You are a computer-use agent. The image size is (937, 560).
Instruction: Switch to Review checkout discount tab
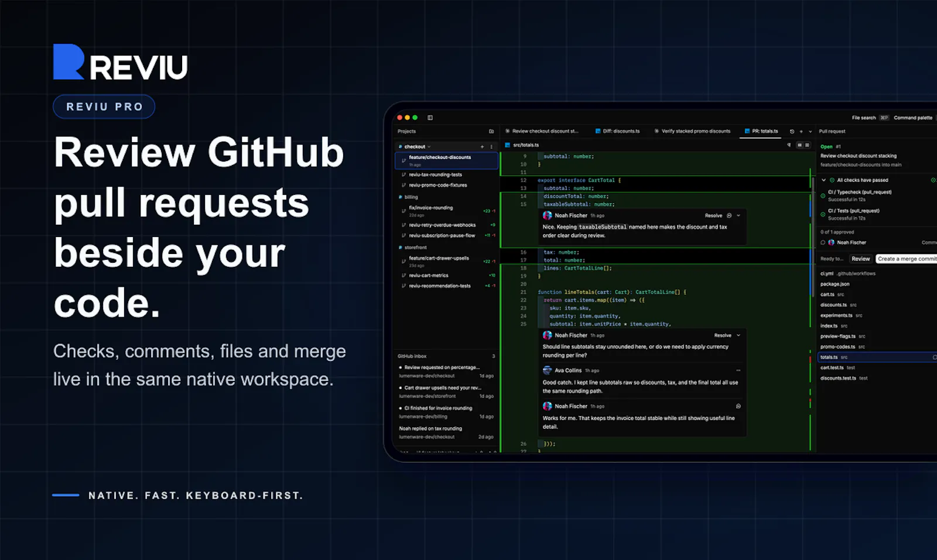coord(542,131)
